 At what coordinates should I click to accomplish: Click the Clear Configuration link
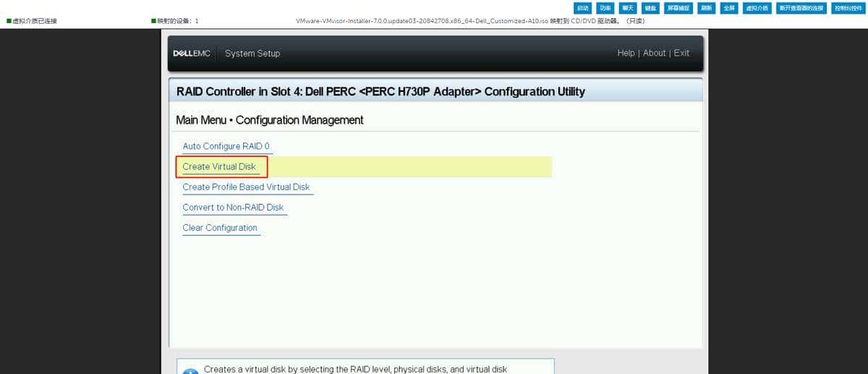(x=220, y=228)
